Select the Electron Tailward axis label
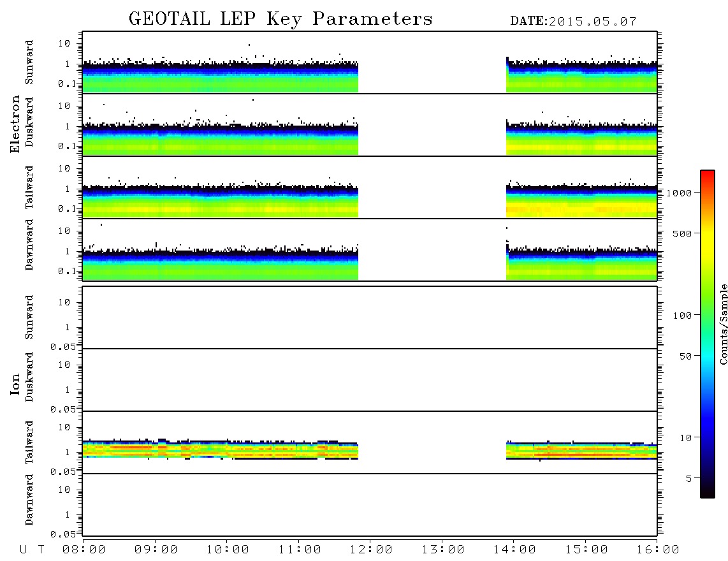This screenshot has width=728, height=561. tap(29, 187)
